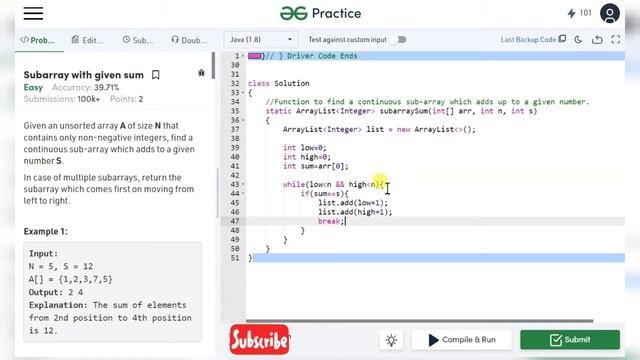
Task: Open the user profile avatar
Action: pyautogui.click(x=610, y=13)
